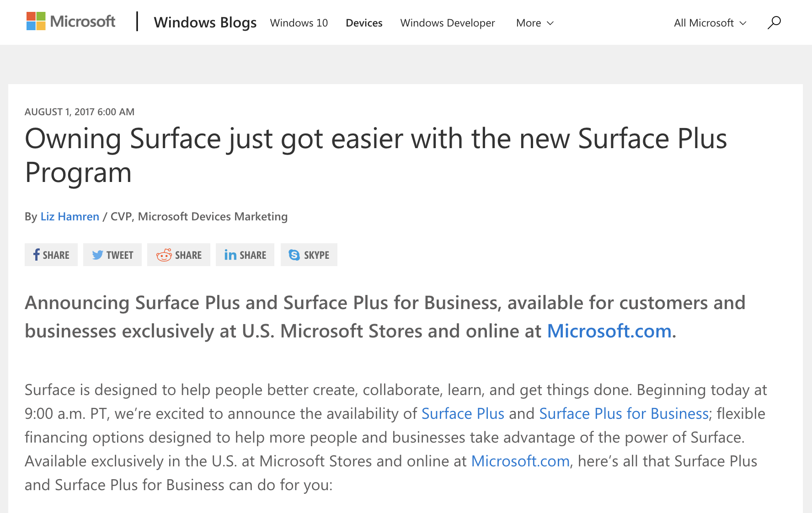This screenshot has height=513, width=812.
Task: Click the Surface Plus link in the paragraph
Action: point(462,413)
